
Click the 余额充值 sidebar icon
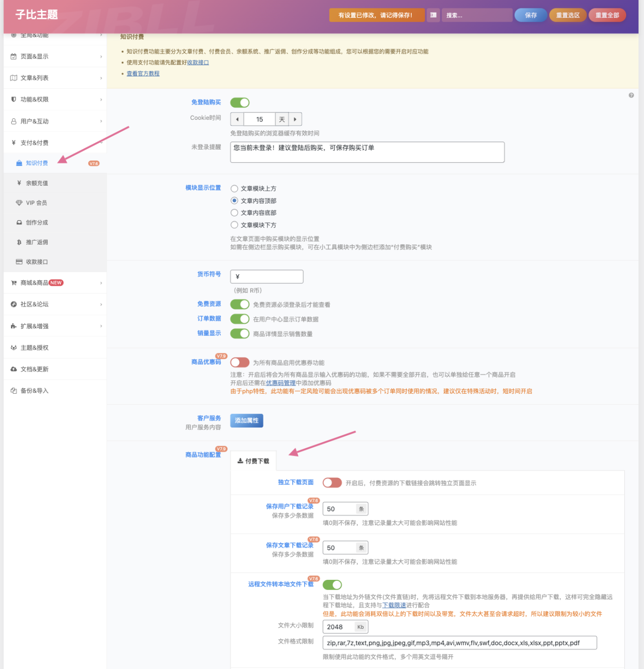tap(19, 183)
